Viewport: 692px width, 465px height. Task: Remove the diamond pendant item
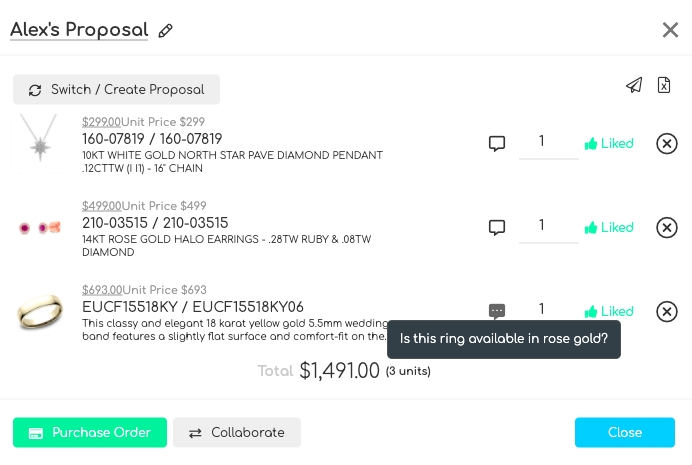point(666,143)
